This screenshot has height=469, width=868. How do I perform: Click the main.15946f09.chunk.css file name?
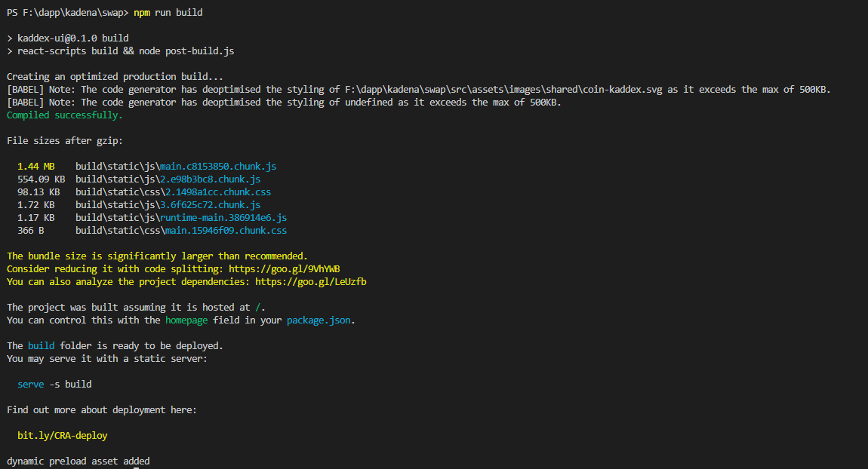point(226,230)
